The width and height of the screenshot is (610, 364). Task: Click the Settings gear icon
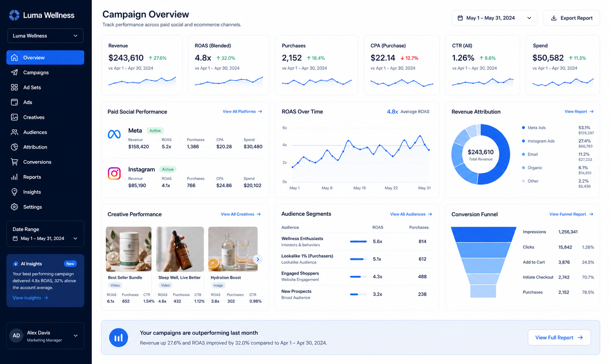pos(14,207)
